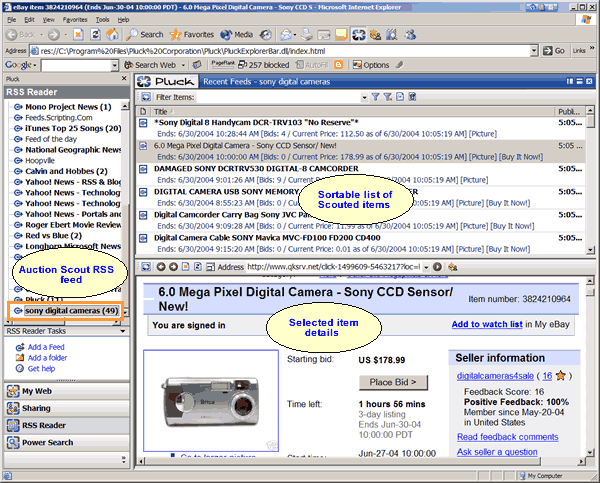Viewport: 600px width, 483px height.
Task: Open the View menu
Action: (x=49, y=20)
